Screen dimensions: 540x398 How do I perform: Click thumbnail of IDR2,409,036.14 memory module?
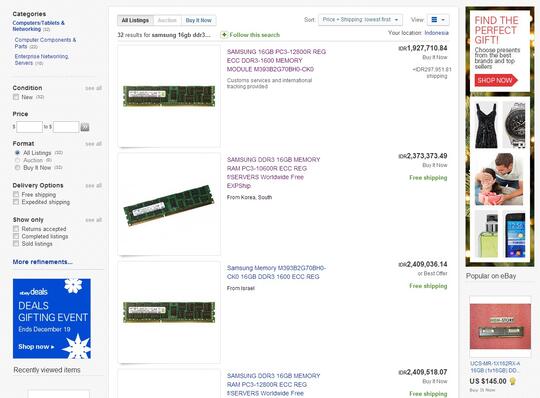coord(169,312)
